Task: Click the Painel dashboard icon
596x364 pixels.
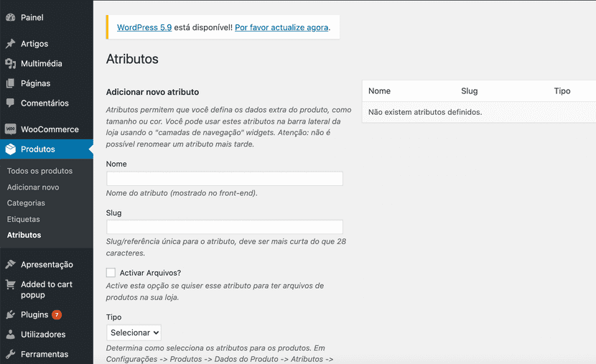Action: pyautogui.click(x=10, y=17)
